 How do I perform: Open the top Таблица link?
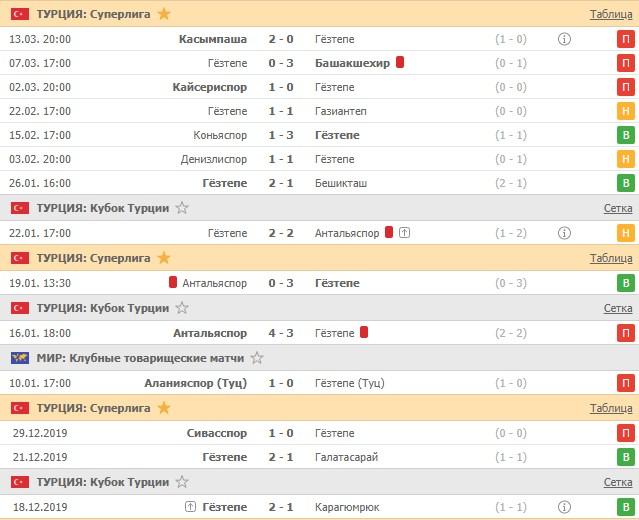[x=610, y=14]
